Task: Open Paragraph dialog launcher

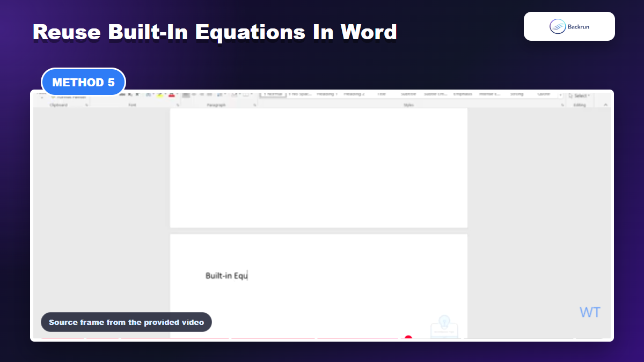Action: click(x=254, y=105)
